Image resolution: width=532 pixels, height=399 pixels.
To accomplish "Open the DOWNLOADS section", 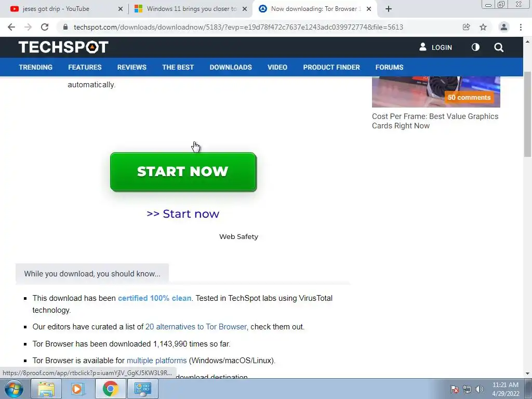I will (231, 67).
